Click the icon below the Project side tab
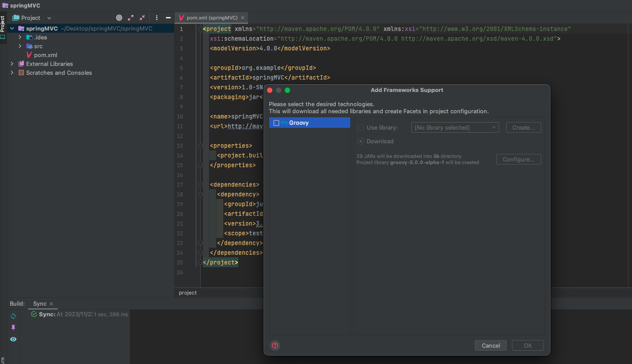The height and width of the screenshot is (364, 632). pyautogui.click(x=2, y=37)
